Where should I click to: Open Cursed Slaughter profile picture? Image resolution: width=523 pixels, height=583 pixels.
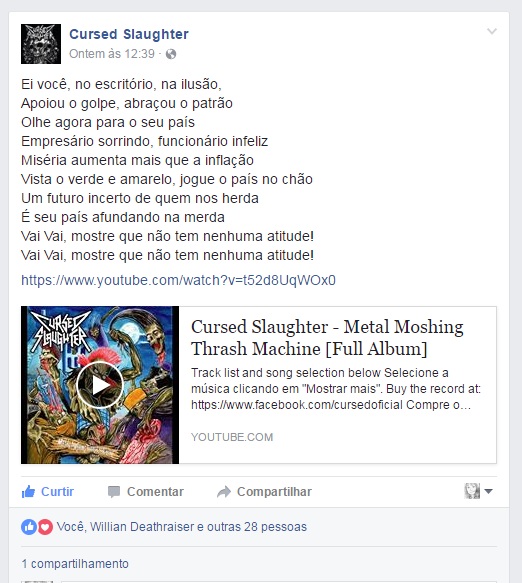point(41,44)
